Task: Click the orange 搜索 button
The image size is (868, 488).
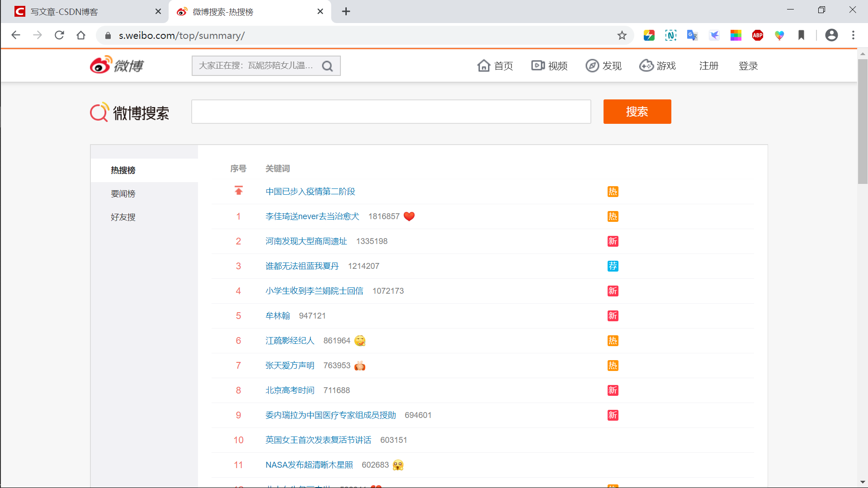Action: point(637,112)
